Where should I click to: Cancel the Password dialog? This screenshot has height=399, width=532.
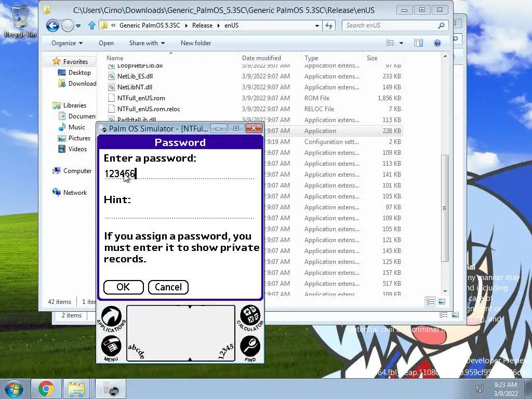pyautogui.click(x=168, y=287)
